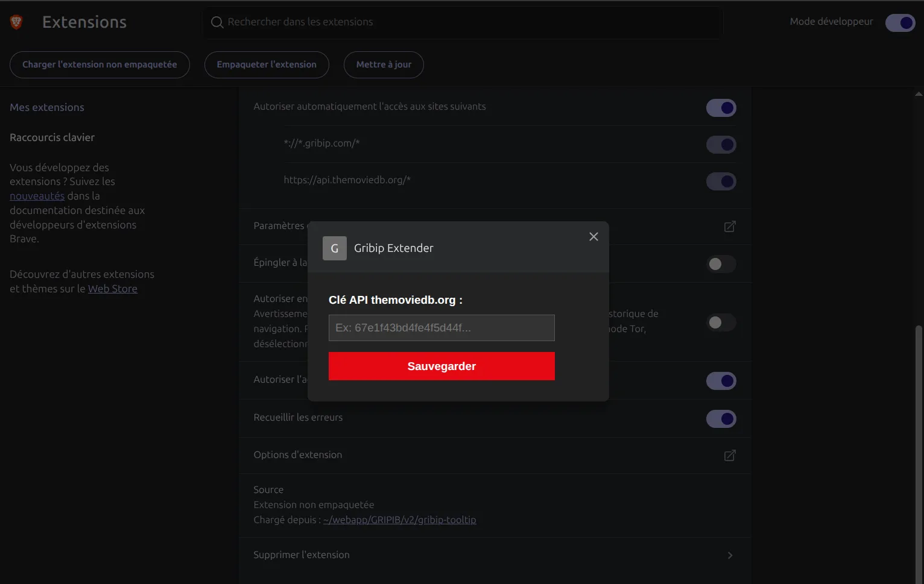This screenshot has width=924, height=584.
Task: Toggle the Épingler toolbar switch
Action: (721, 264)
